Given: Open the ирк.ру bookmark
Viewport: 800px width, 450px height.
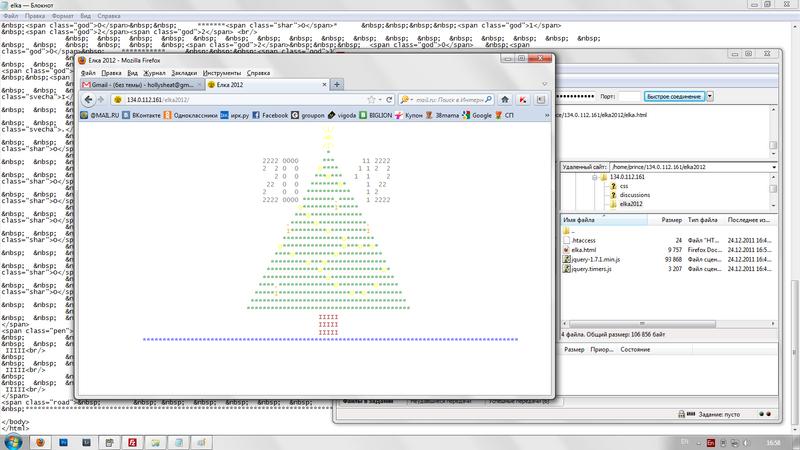Looking at the screenshot, I should pos(235,115).
